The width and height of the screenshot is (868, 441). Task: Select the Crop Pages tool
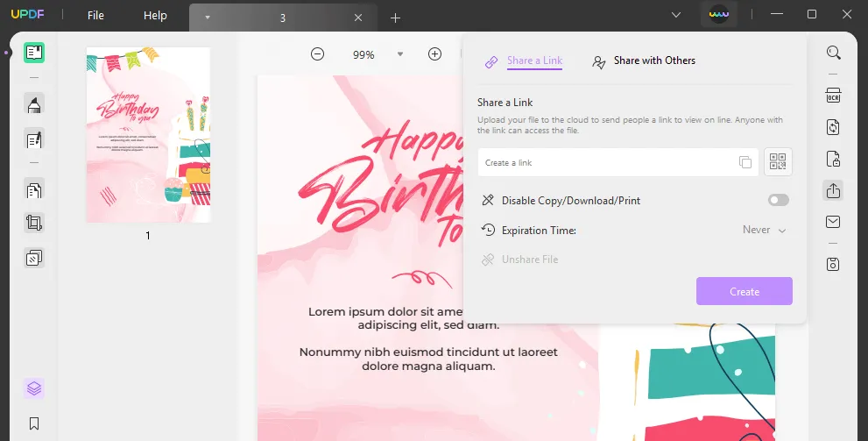(34, 223)
